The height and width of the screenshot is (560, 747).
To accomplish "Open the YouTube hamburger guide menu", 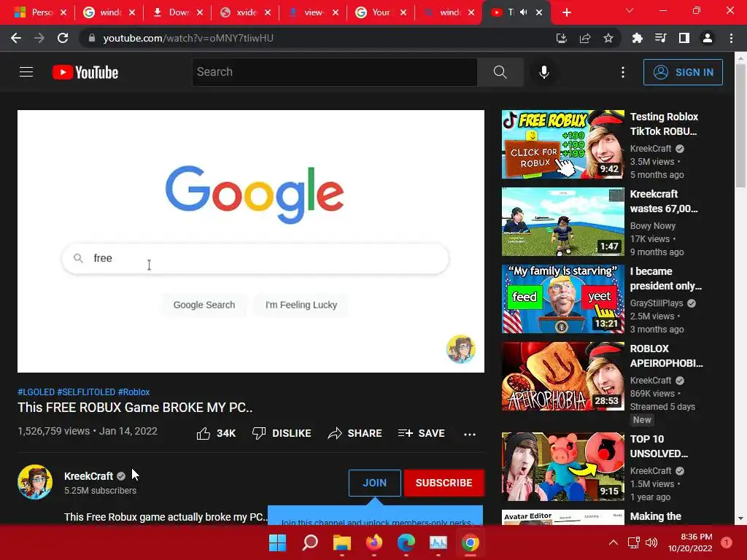I will tap(26, 72).
